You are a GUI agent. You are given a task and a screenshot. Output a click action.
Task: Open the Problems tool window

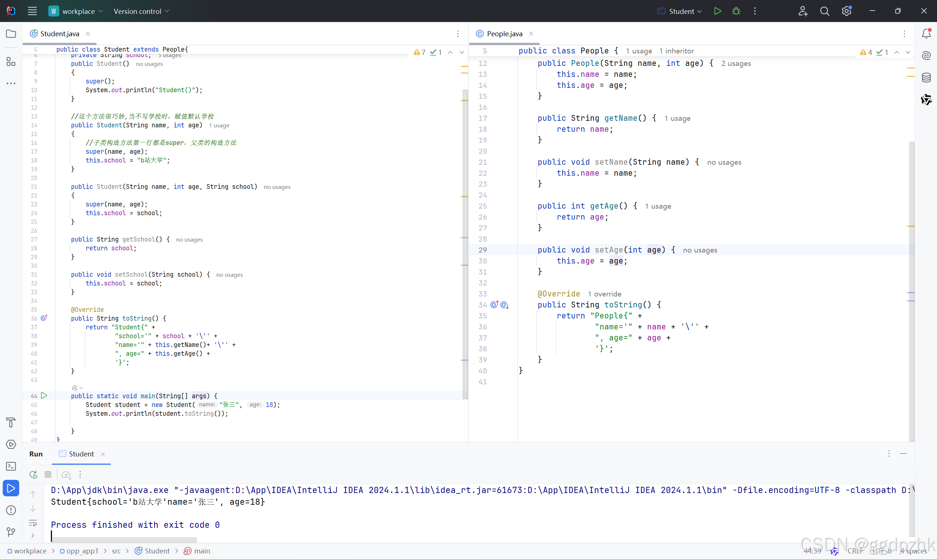coord(11,510)
